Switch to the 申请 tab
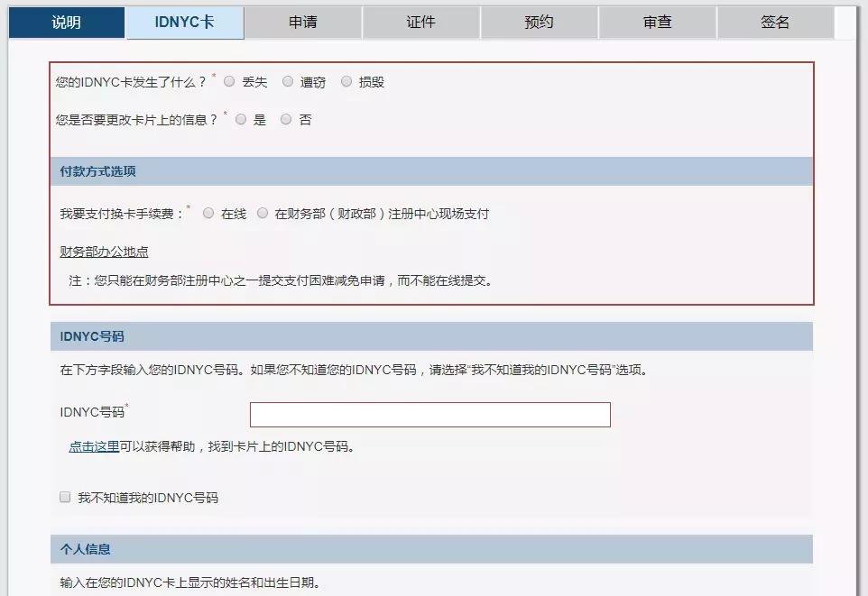This screenshot has height=596, width=868. (303, 23)
